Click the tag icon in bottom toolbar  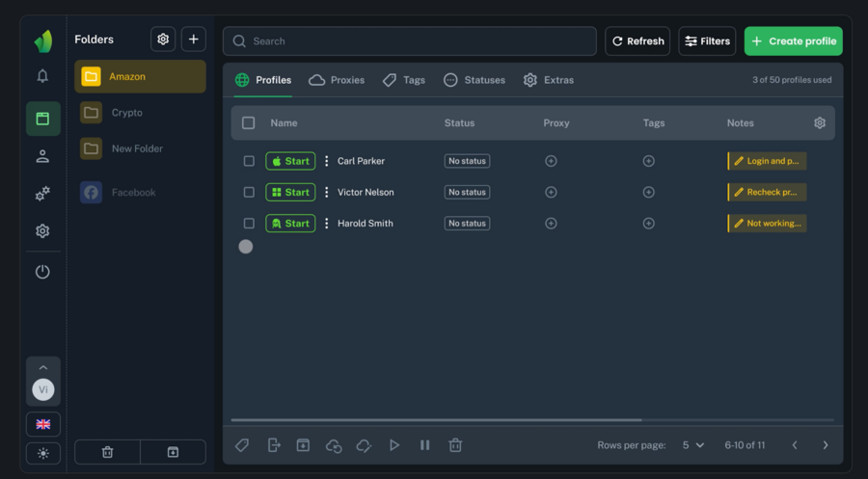click(242, 445)
